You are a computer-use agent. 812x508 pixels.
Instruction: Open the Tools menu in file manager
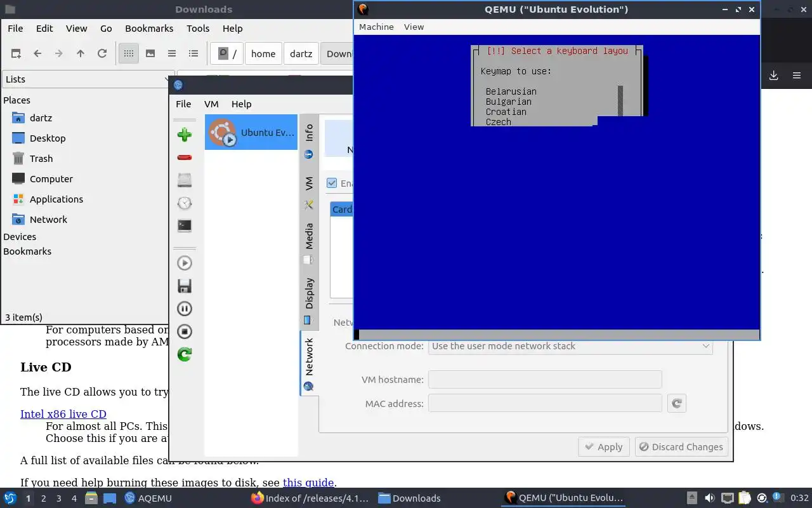tap(198, 28)
